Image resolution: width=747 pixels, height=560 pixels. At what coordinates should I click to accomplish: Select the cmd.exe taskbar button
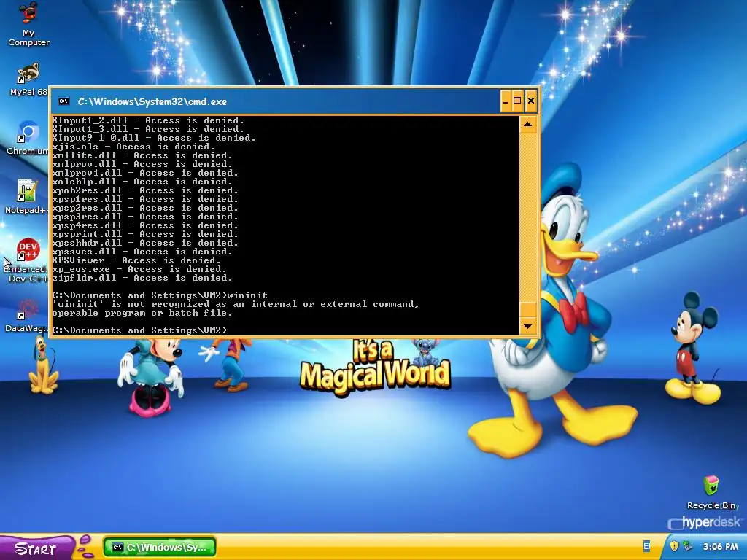[x=160, y=547]
